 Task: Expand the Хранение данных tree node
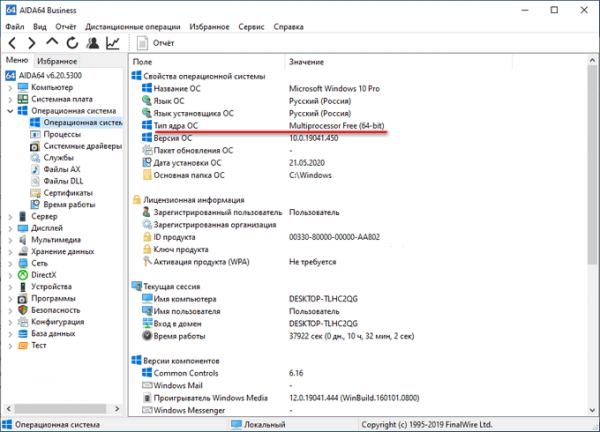10,252
